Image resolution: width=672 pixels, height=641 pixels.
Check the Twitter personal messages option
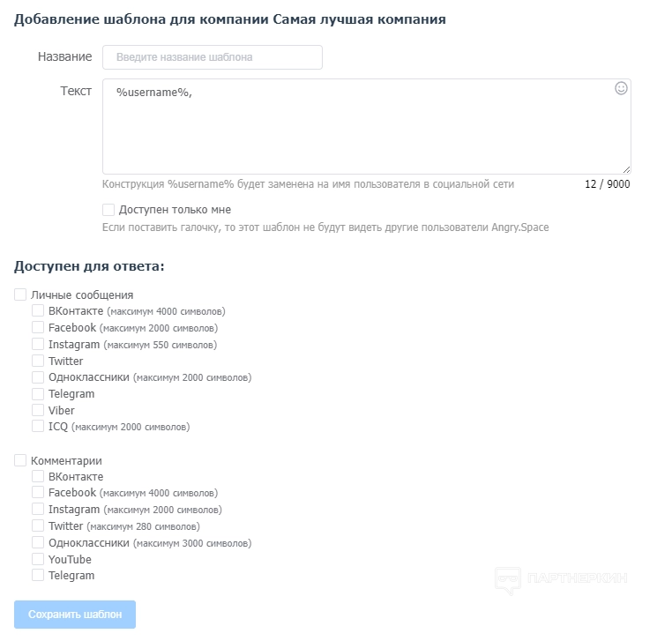pos(38,361)
